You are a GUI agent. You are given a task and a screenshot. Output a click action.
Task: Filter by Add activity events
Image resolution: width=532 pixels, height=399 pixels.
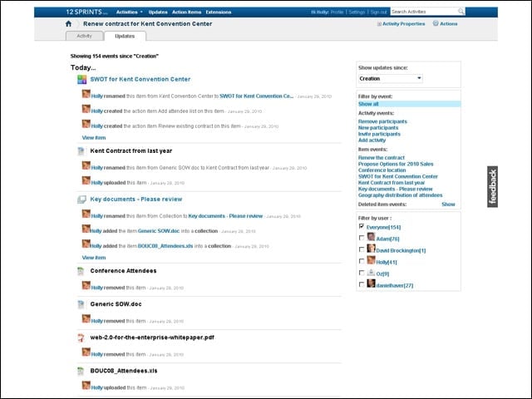[x=372, y=140]
